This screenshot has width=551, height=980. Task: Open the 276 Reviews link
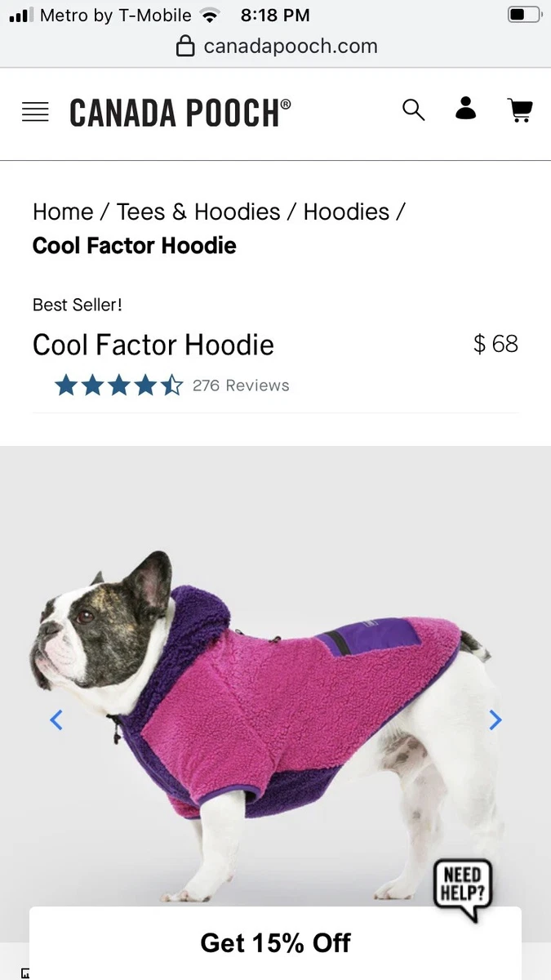pyautogui.click(x=241, y=385)
